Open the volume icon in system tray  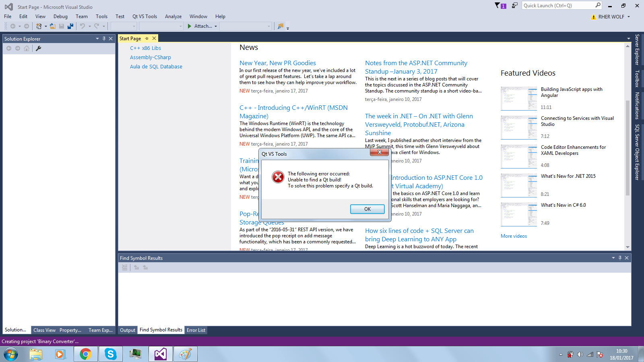pos(580,354)
